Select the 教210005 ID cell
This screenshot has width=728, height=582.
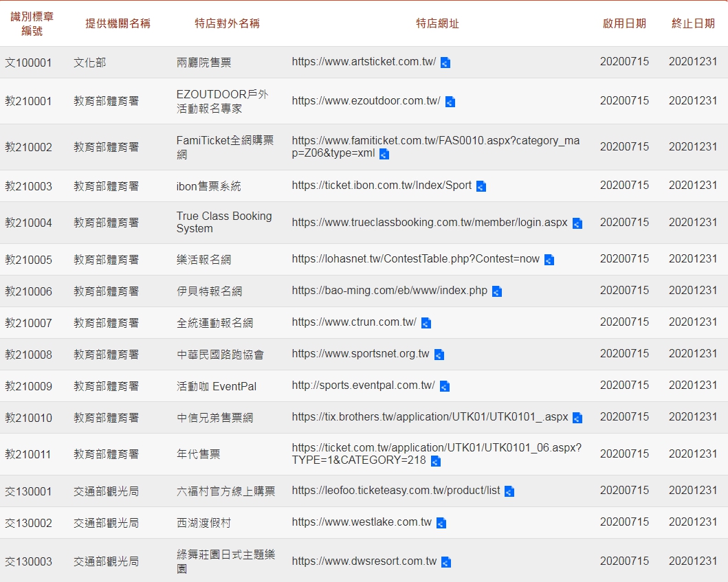click(x=28, y=260)
